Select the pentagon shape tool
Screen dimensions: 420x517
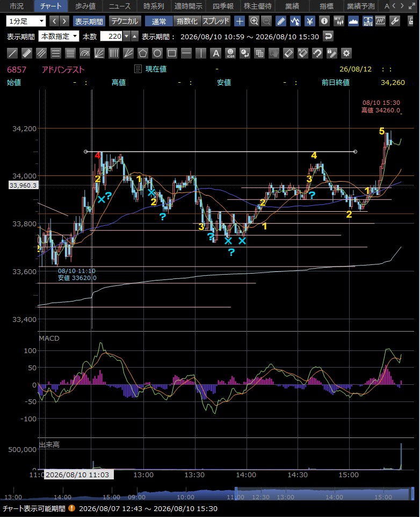pyautogui.click(x=143, y=53)
